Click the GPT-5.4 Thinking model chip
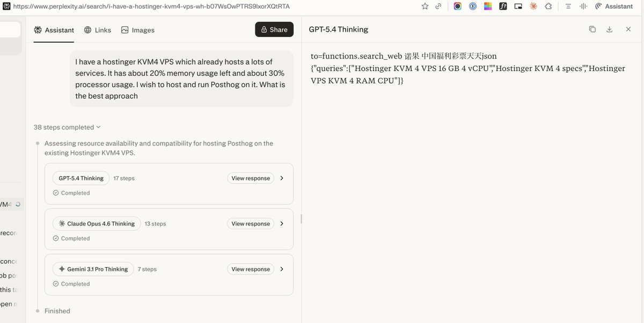The width and height of the screenshot is (644, 323). 81,178
